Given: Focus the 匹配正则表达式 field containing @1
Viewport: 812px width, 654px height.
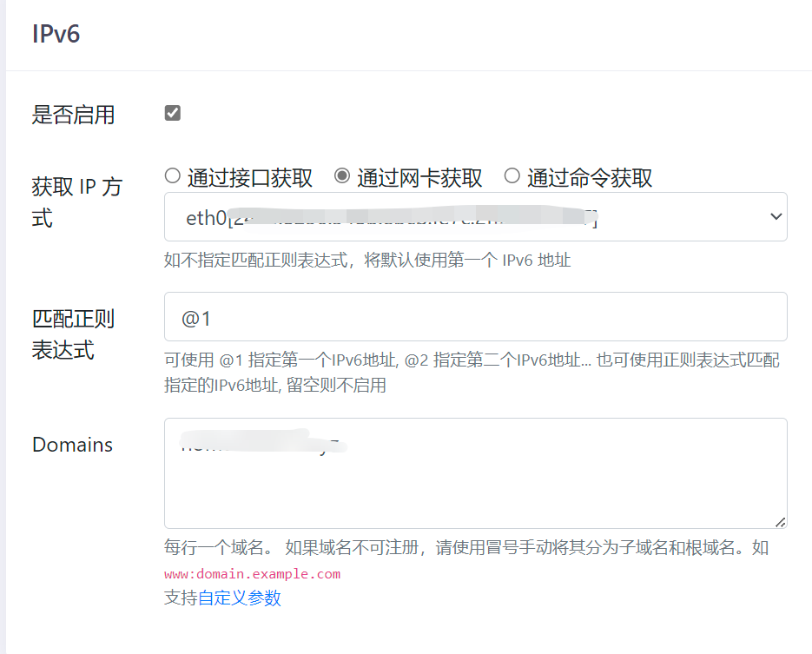Looking at the screenshot, I should [x=475, y=317].
